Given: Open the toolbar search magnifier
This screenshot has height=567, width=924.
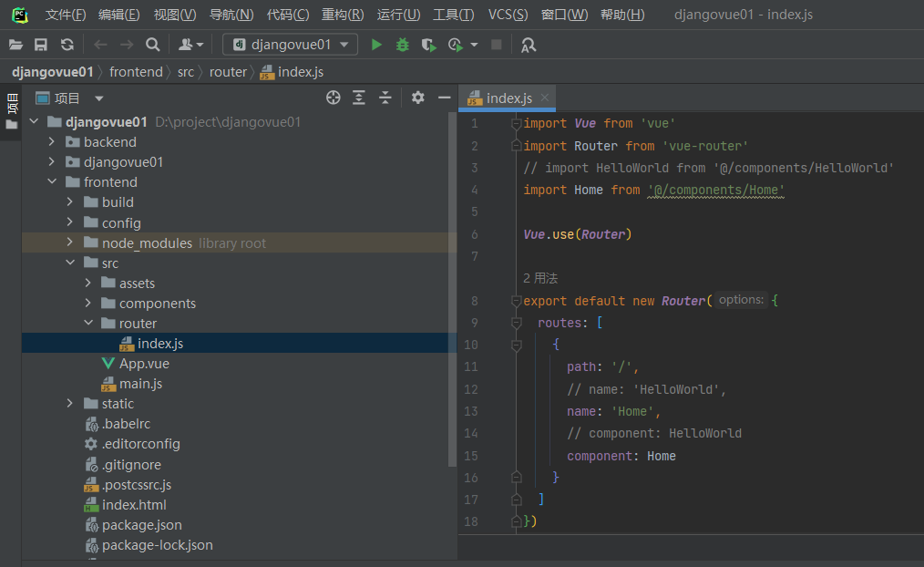Looking at the screenshot, I should 152,45.
